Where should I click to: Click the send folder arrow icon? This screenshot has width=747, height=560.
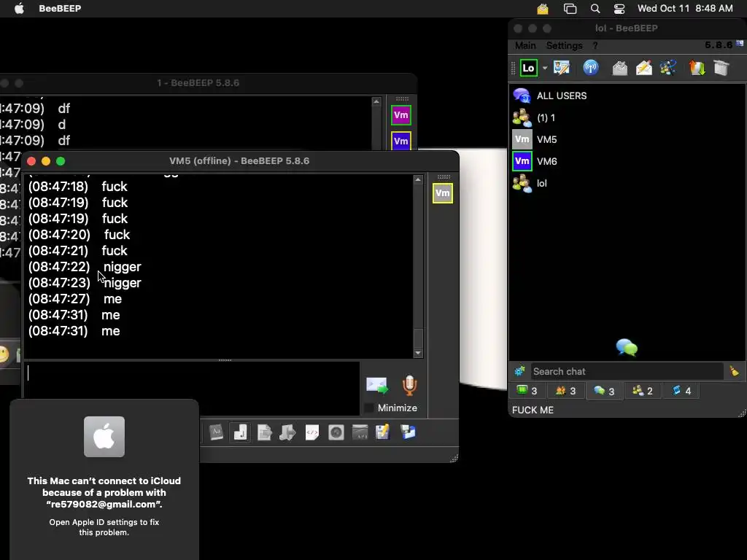pyautogui.click(x=287, y=432)
